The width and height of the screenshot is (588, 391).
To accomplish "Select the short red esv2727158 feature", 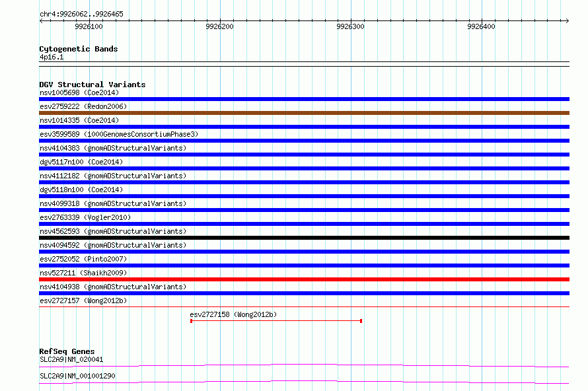I will (276, 321).
